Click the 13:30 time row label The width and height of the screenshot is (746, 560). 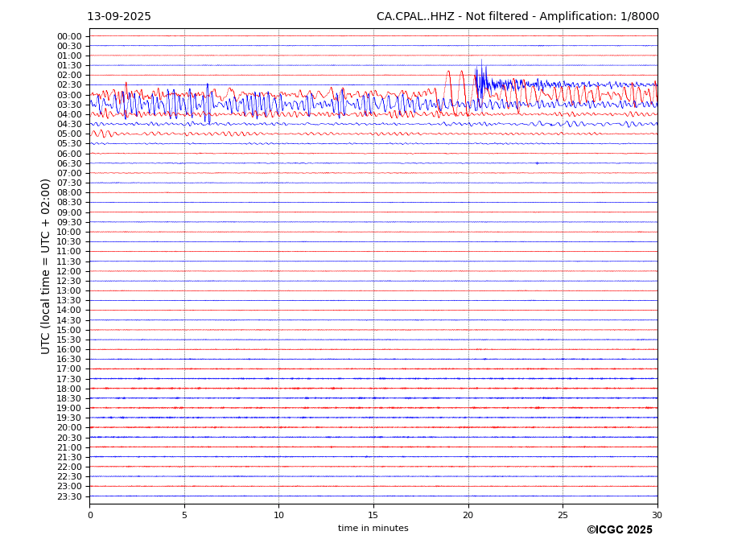pos(69,301)
